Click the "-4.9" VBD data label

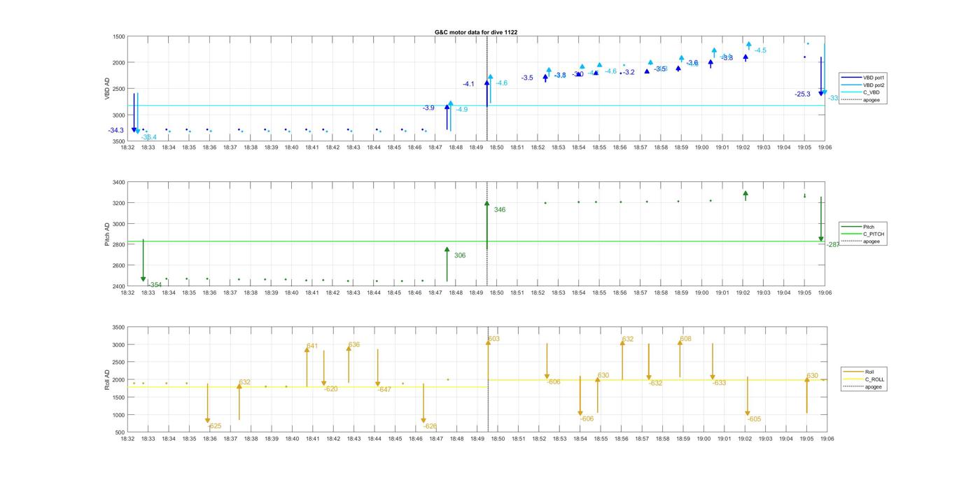click(462, 110)
